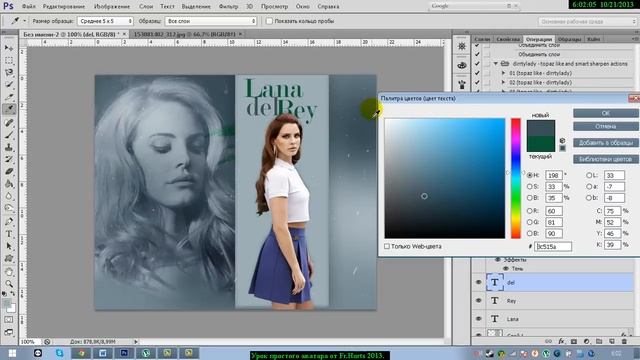Select the Eyedropper tool in toolbox
The height and width of the screenshot is (360, 640).
click(x=9, y=109)
